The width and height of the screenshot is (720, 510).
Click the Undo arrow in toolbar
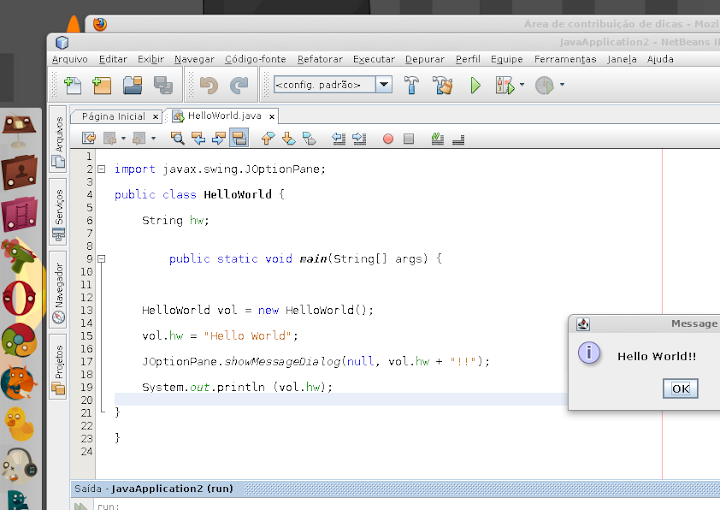(208, 86)
